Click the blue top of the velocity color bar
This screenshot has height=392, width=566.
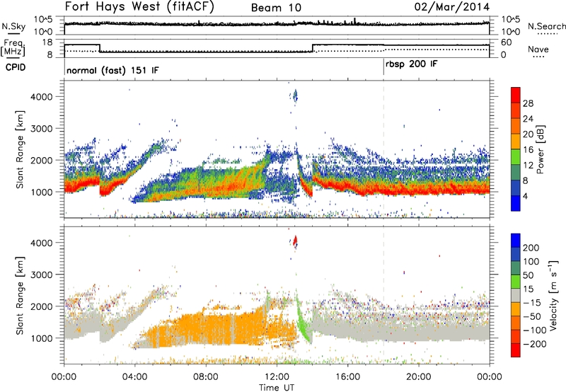[516, 240]
